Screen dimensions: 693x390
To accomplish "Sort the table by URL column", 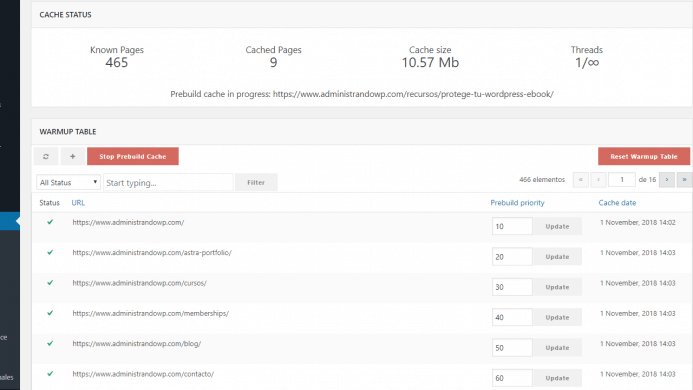I will click(x=78, y=203).
